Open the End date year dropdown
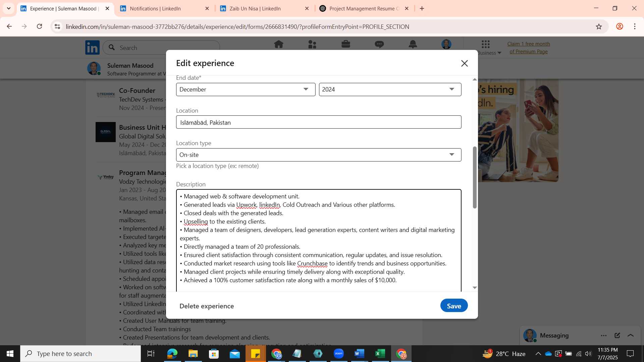This screenshot has height=362, width=644. click(x=390, y=89)
